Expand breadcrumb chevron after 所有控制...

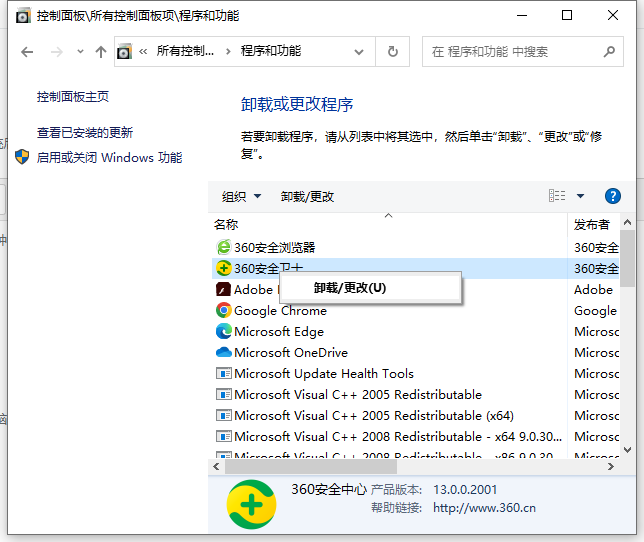click(228, 52)
